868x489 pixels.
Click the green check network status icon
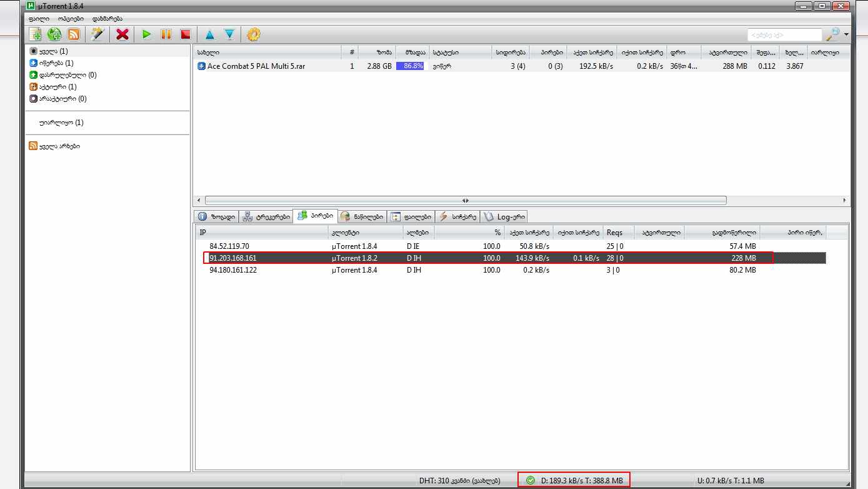pyautogui.click(x=531, y=480)
